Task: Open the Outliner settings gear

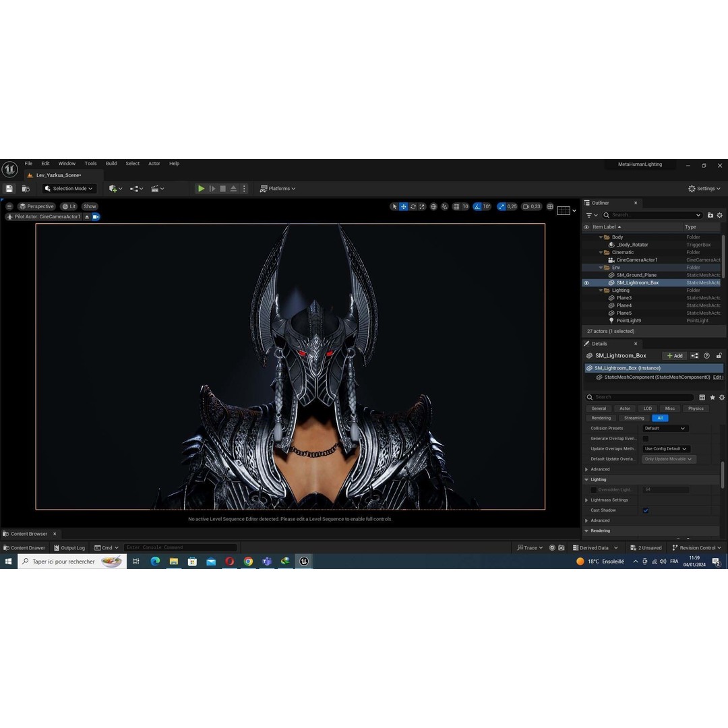Action: [x=720, y=215]
